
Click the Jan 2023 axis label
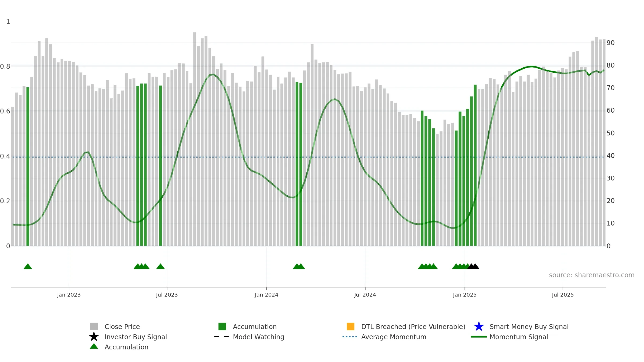tap(69, 295)
